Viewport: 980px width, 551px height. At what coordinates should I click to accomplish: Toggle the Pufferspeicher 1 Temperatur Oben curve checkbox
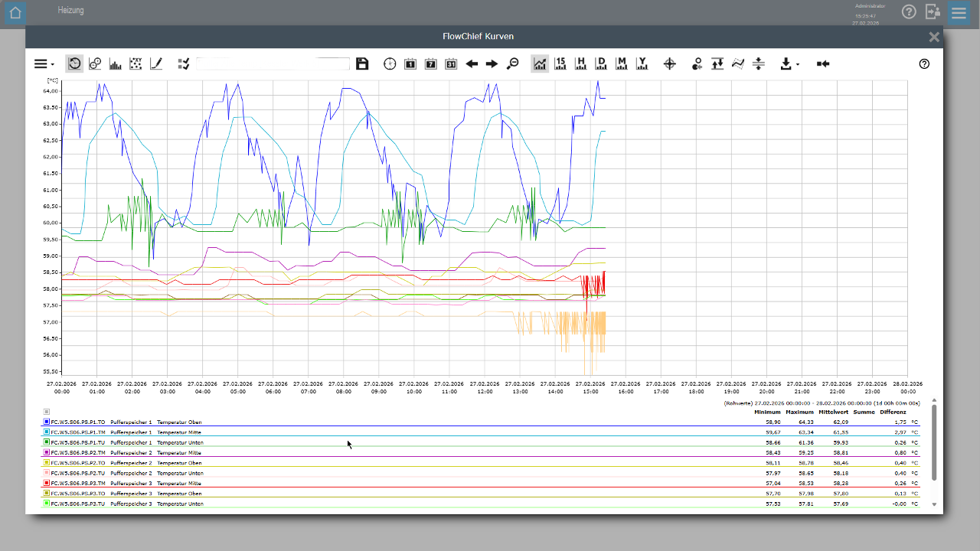(47, 422)
